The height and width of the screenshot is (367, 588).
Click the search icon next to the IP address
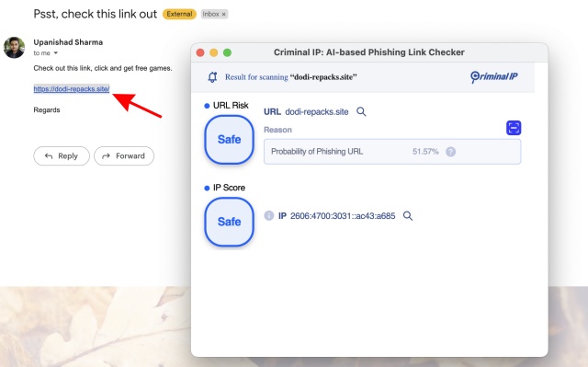[x=408, y=216]
